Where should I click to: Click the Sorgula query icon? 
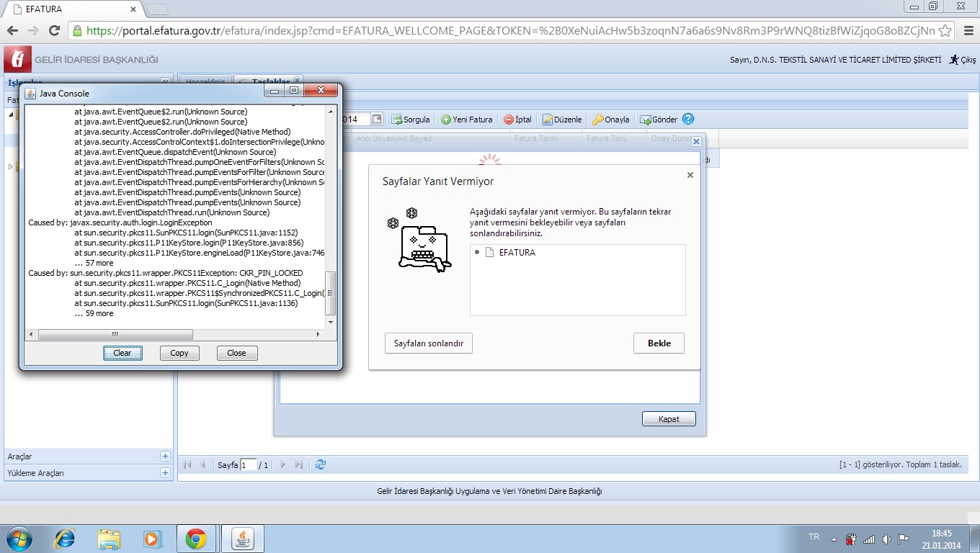(x=396, y=120)
